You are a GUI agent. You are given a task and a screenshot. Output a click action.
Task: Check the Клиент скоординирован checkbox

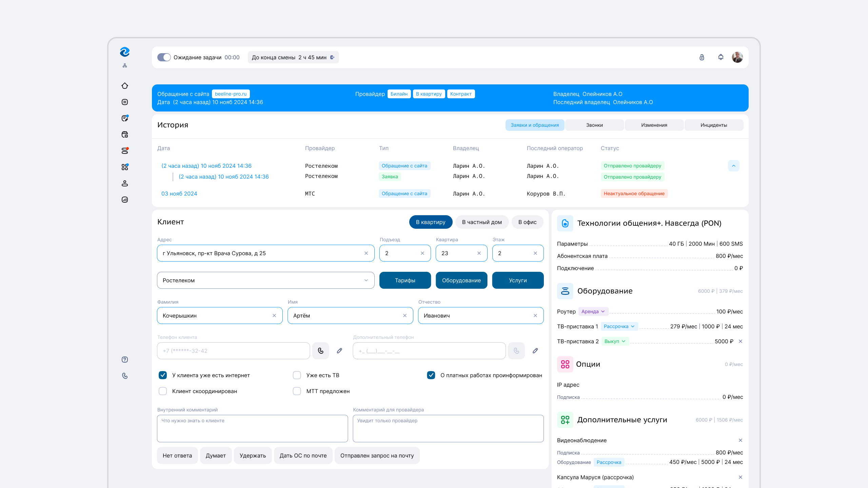(163, 391)
